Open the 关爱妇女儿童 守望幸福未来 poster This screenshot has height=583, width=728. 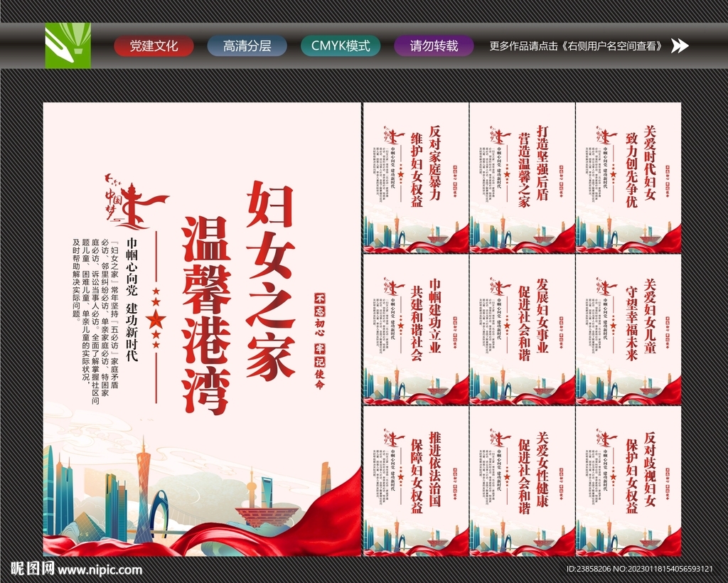628,330
